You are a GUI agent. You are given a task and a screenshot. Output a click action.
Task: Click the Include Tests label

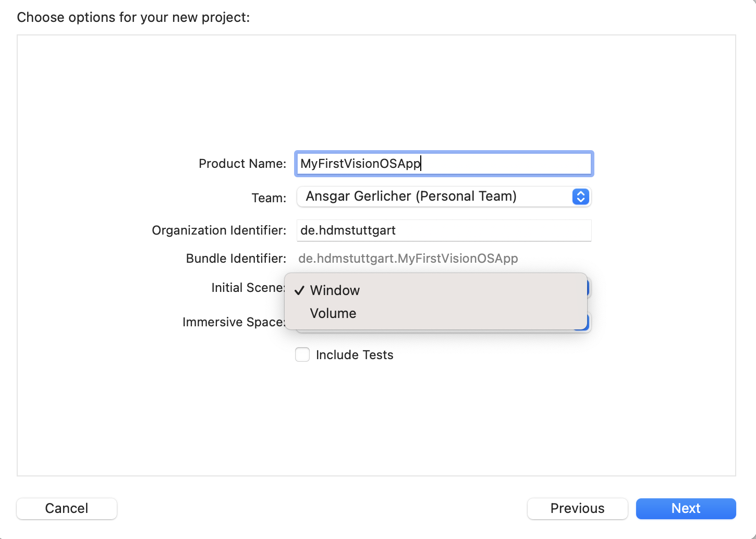click(355, 355)
